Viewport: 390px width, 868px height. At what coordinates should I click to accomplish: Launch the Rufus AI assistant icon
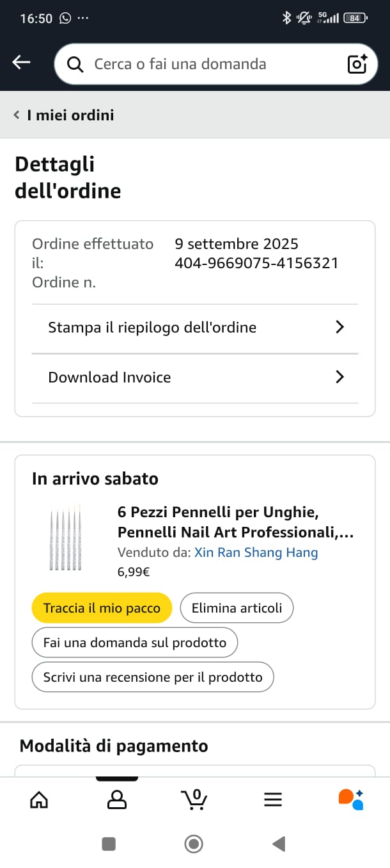(350, 799)
